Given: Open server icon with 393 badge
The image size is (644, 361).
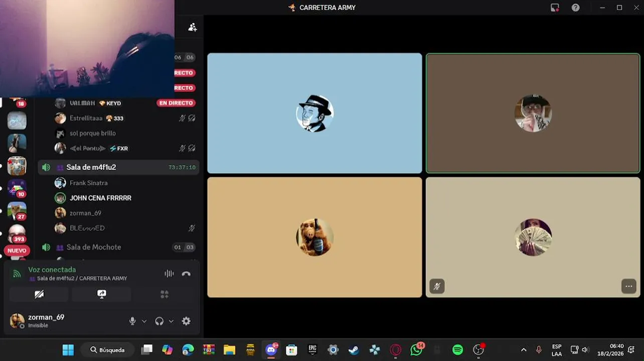Looking at the screenshot, I should [17, 234].
